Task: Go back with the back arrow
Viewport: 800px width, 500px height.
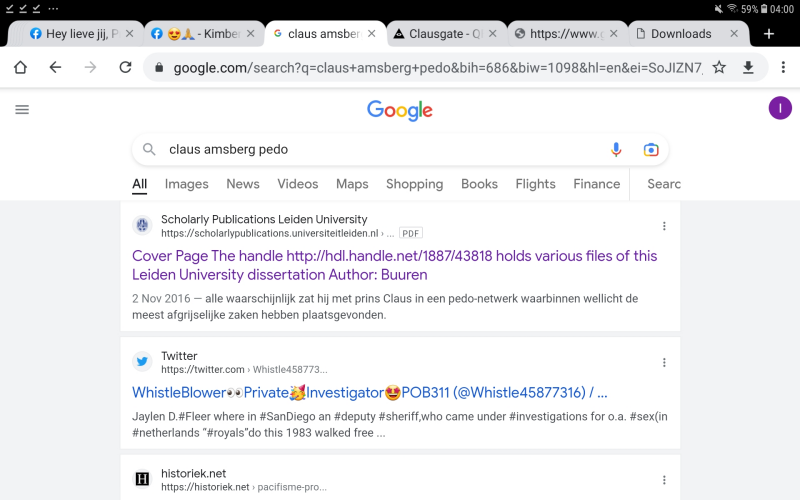Action: point(55,67)
